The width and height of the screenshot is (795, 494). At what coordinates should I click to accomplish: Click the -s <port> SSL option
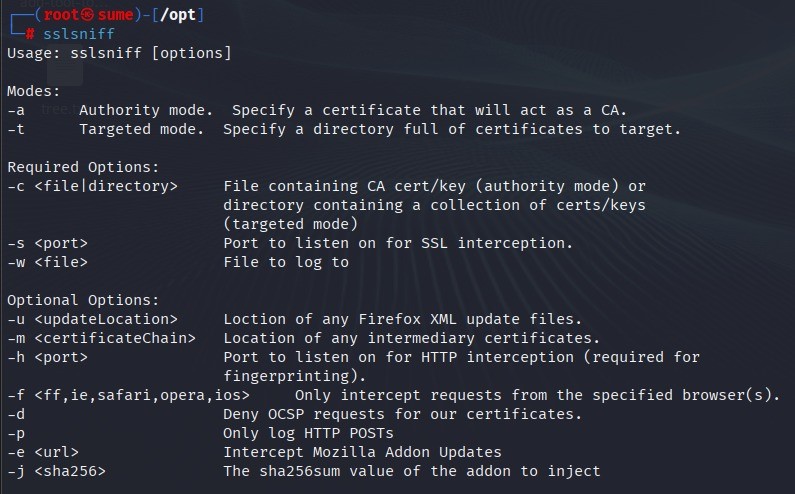47,243
